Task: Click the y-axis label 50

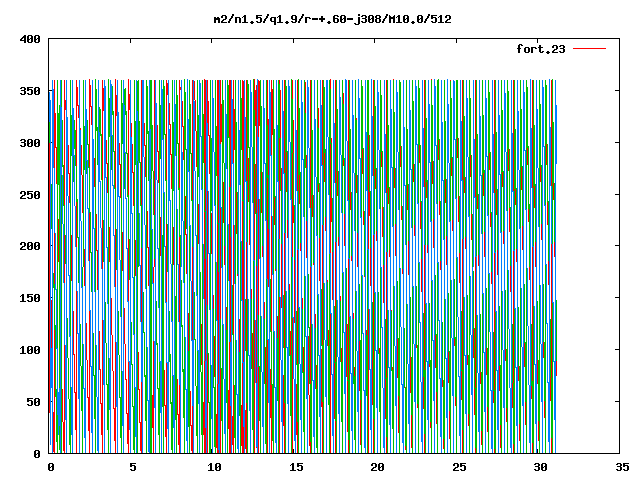Action: click(33, 402)
